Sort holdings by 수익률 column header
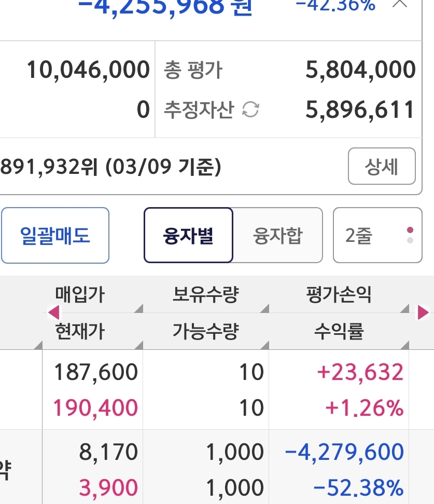434x504 pixels. [x=339, y=331]
